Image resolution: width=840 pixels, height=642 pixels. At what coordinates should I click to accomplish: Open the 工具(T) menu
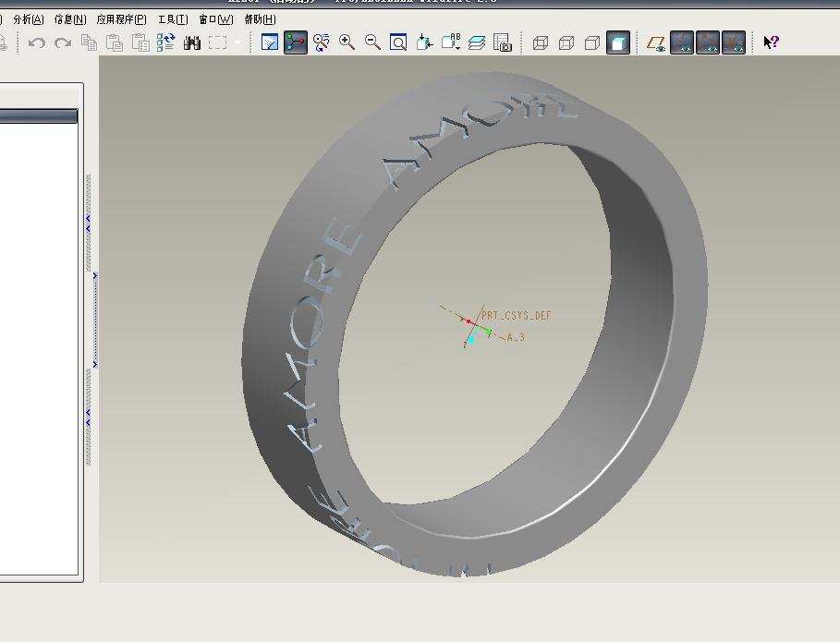pyautogui.click(x=173, y=19)
